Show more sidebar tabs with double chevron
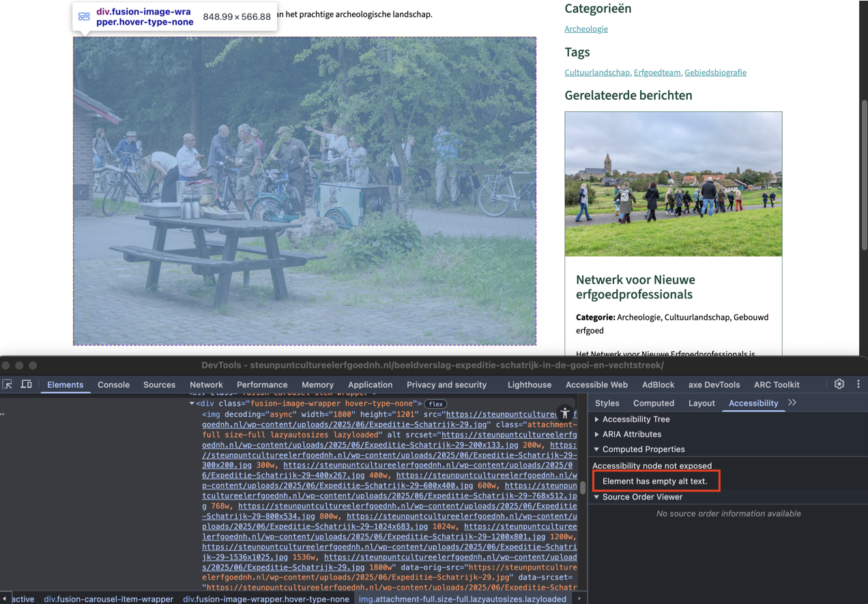This screenshot has width=868, height=604. [x=792, y=403]
